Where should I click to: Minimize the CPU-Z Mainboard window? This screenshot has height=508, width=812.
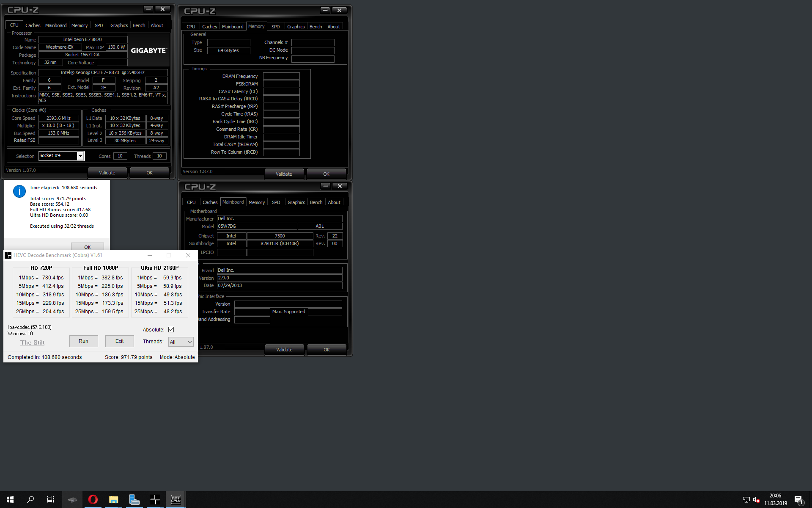325,185
